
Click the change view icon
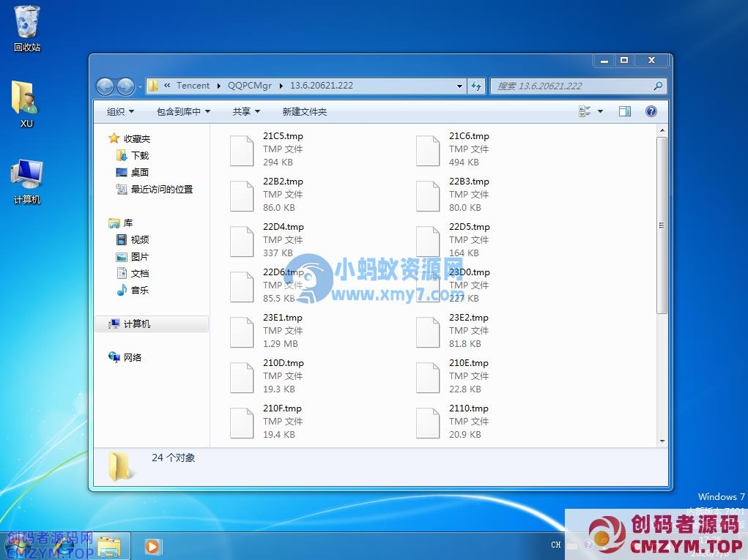[585, 111]
